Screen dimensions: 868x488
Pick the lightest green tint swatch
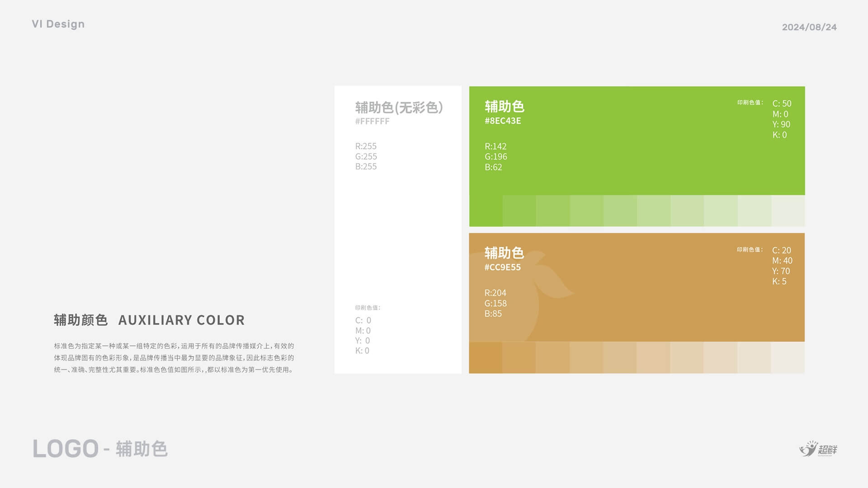pyautogui.click(x=788, y=211)
